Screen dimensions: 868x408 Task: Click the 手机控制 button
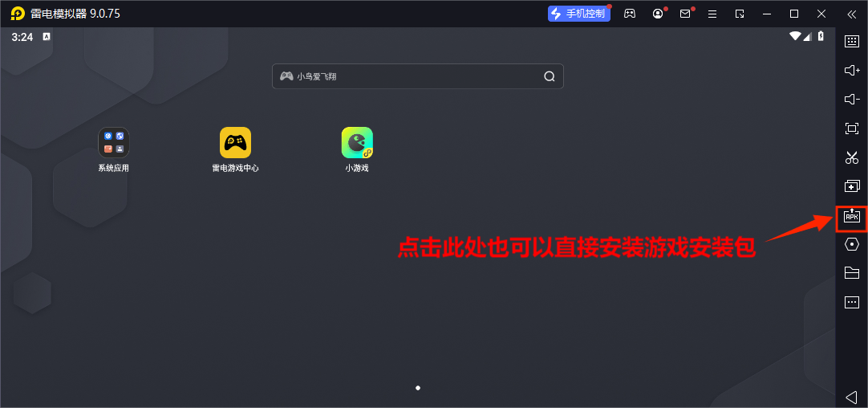click(578, 14)
